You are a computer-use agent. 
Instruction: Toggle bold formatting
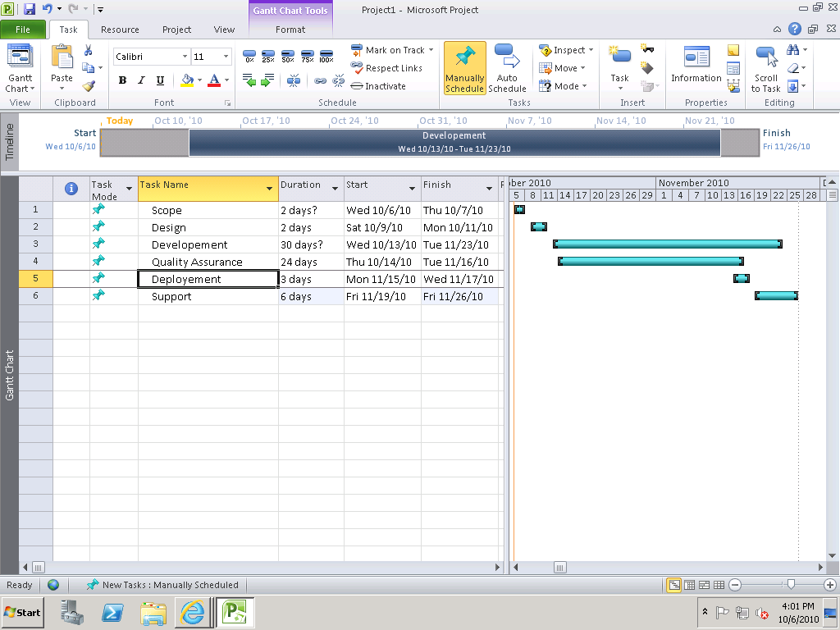122,81
